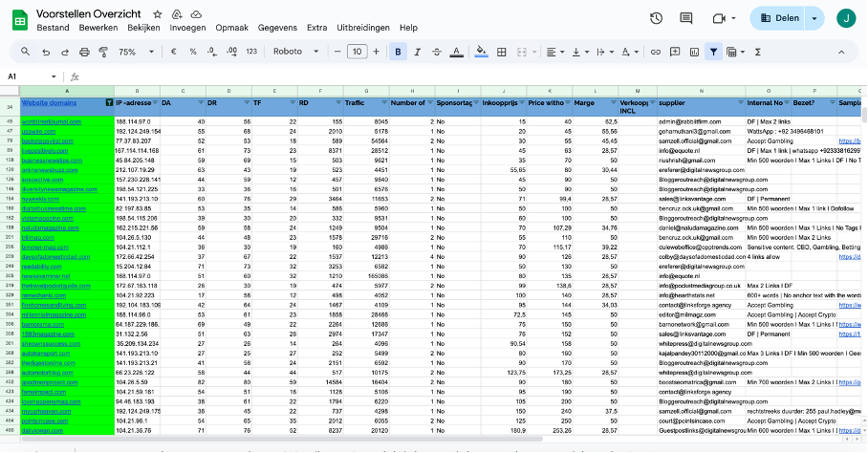Click the print icon
This screenshot has height=453, width=868.
click(84, 52)
